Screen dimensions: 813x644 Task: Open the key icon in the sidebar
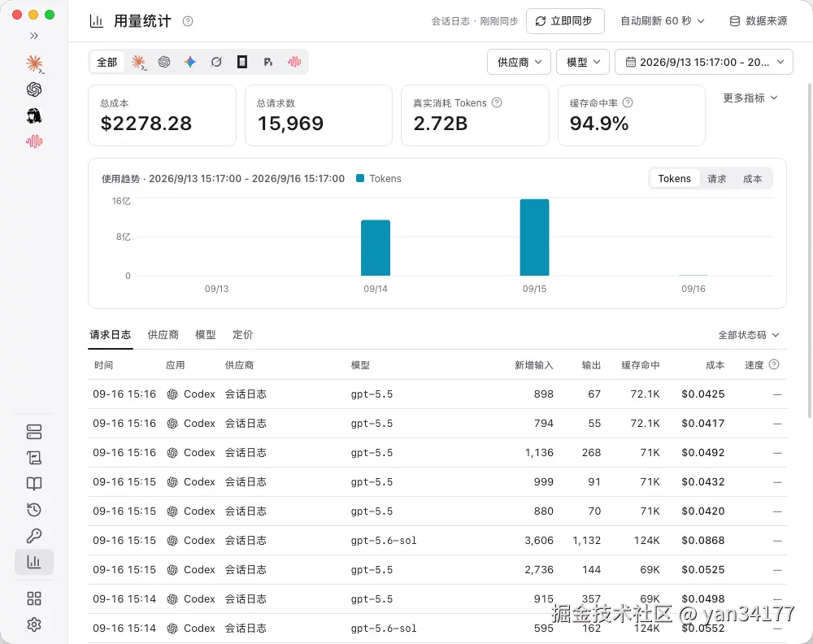34,536
